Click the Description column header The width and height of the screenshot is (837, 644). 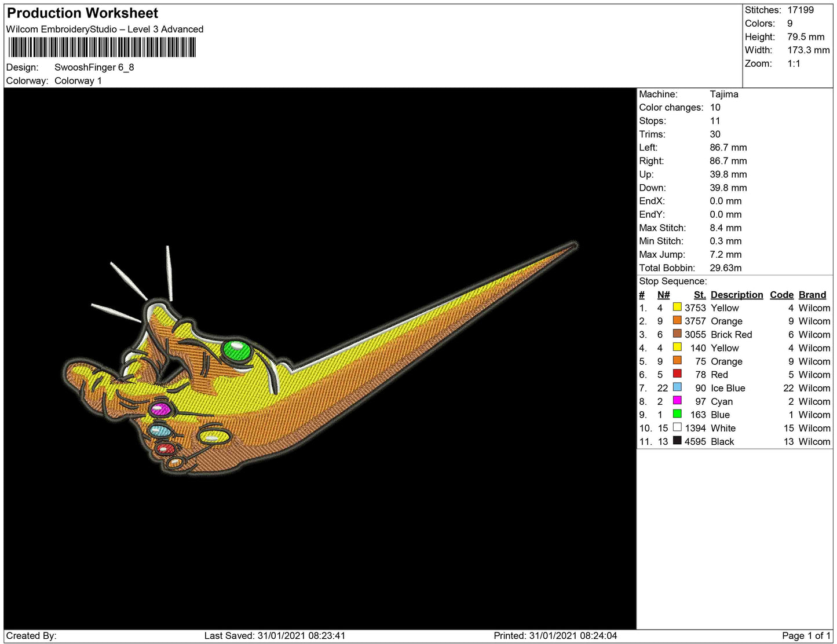(736, 295)
